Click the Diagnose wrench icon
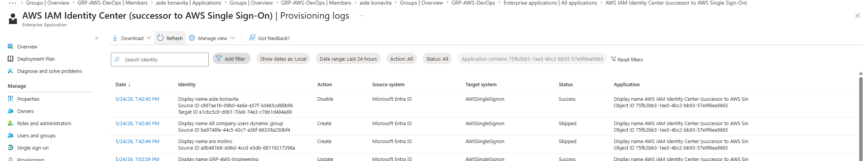Screen dimensions: 868x161 (x=10, y=71)
